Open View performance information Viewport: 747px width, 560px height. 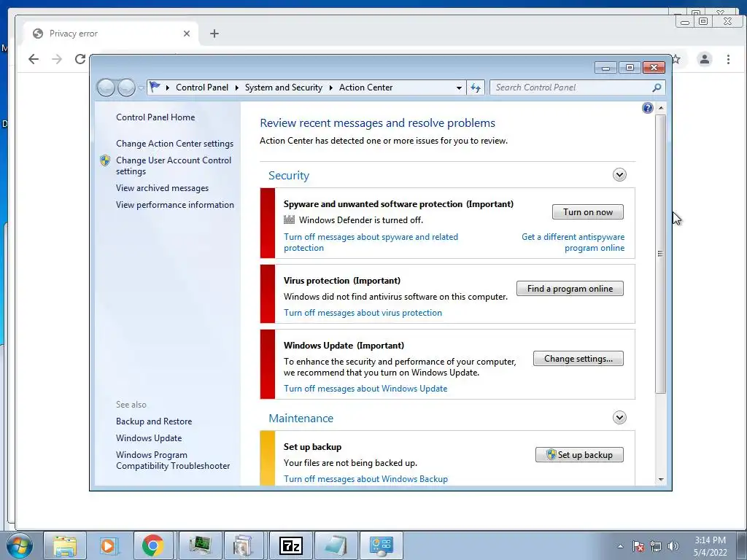(x=175, y=205)
